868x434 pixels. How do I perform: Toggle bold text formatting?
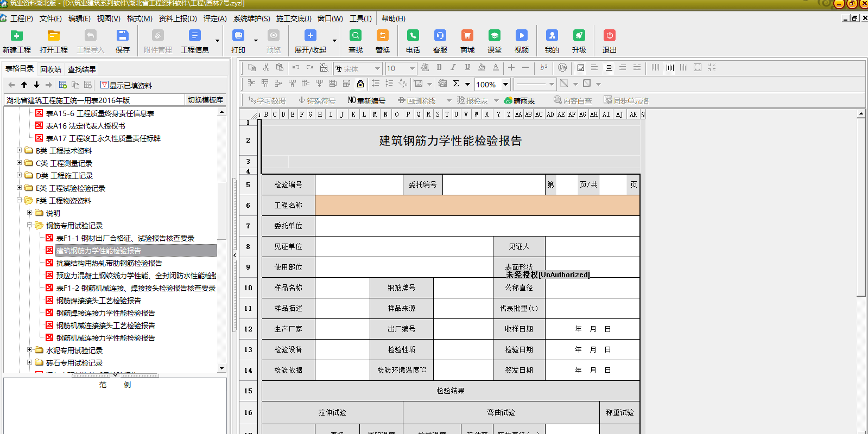439,68
